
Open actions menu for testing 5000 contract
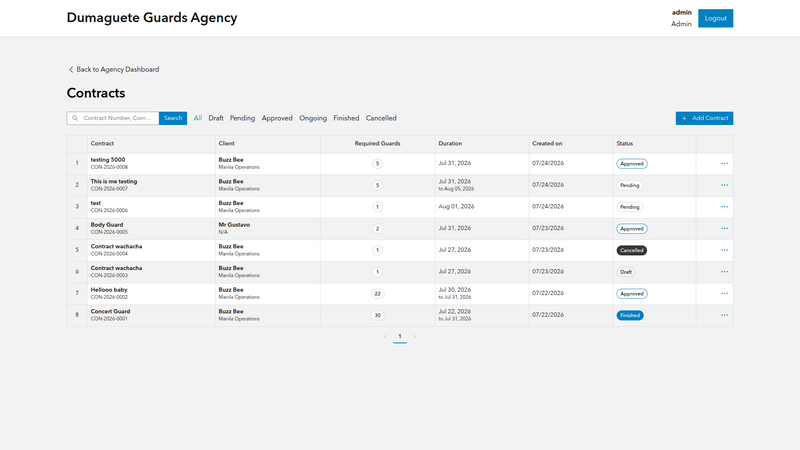(724, 164)
